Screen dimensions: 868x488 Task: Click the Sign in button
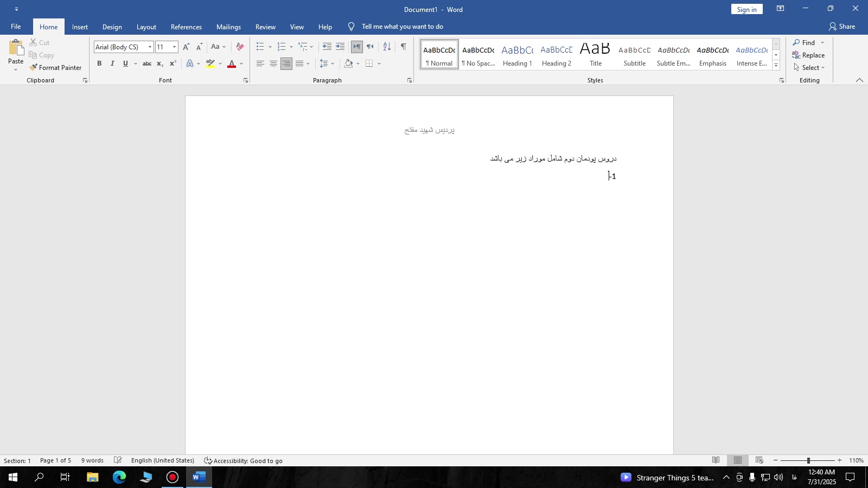746,9
